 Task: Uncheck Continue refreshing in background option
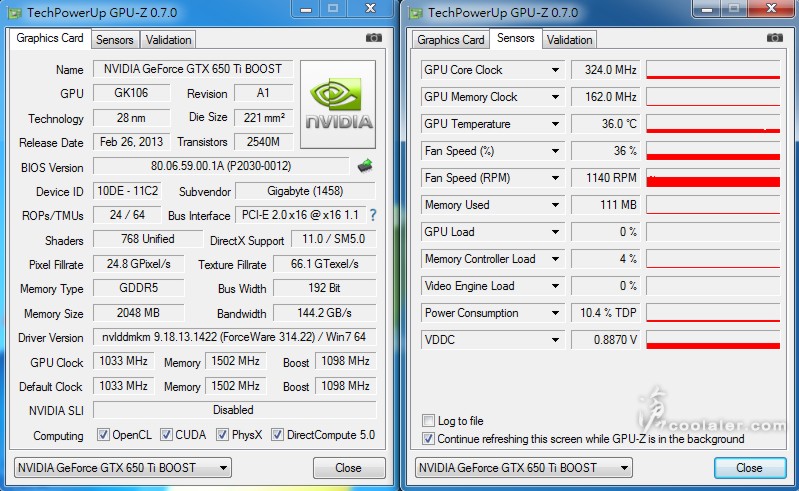pos(428,439)
